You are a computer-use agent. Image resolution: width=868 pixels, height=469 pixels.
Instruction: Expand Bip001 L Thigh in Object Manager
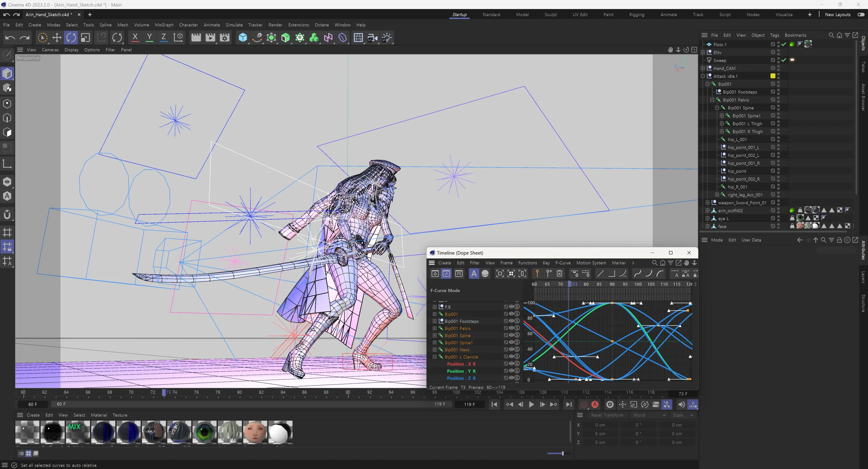coord(722,124)
